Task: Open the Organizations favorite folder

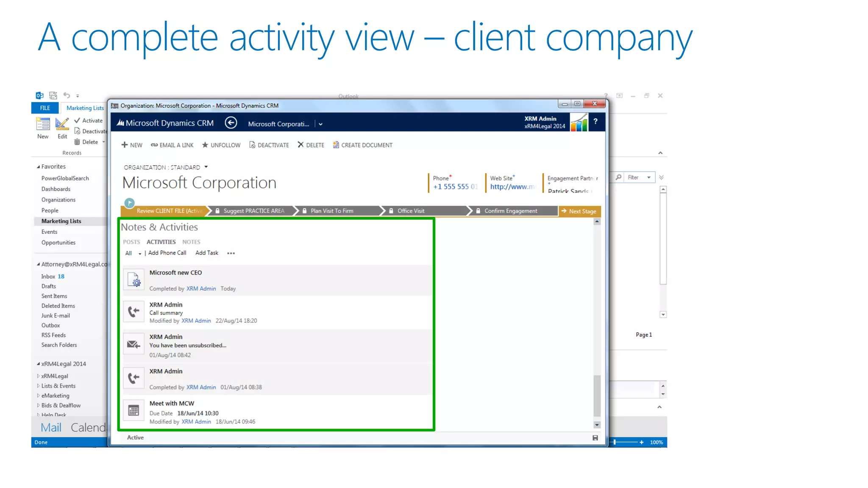Action: tap(58, 200)
